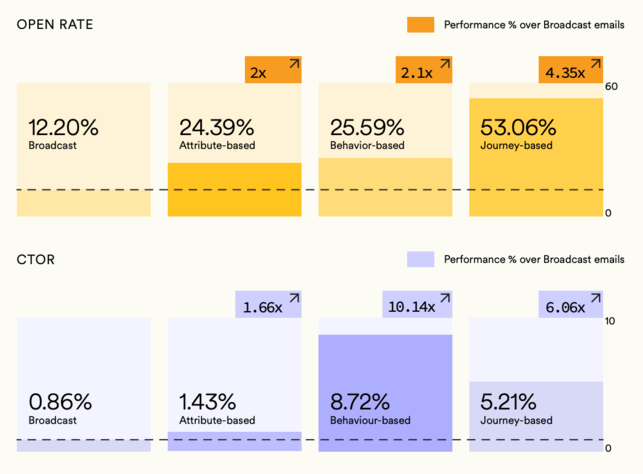Click the purple CTOR legend swatch
This screenshot has width=643, height=474.
(x=420, y=259)
